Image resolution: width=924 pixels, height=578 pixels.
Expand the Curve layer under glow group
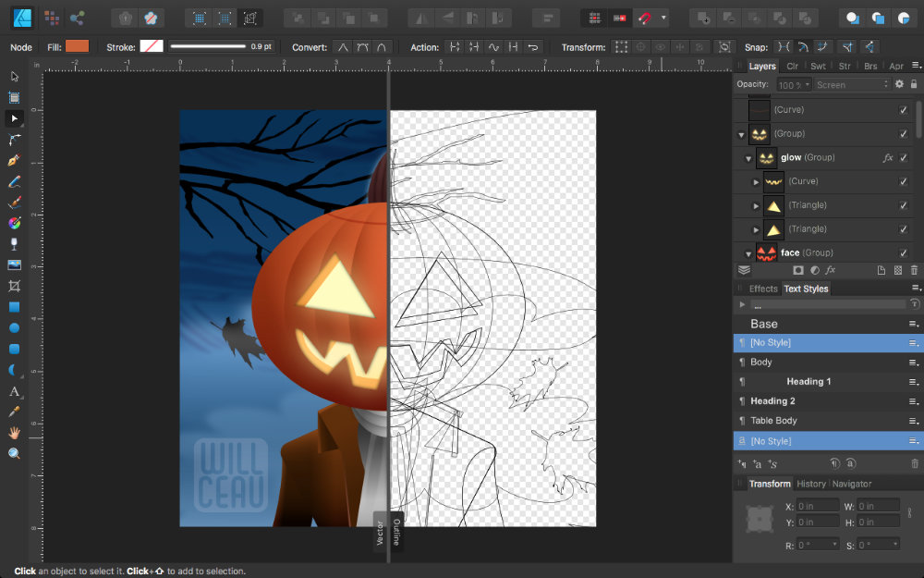[756, 181]
